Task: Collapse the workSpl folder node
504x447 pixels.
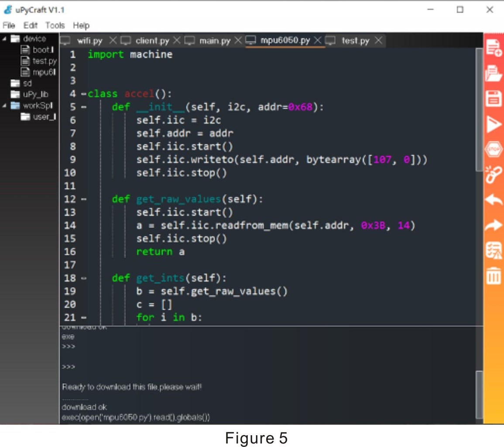Action: (x=3, y=106)
